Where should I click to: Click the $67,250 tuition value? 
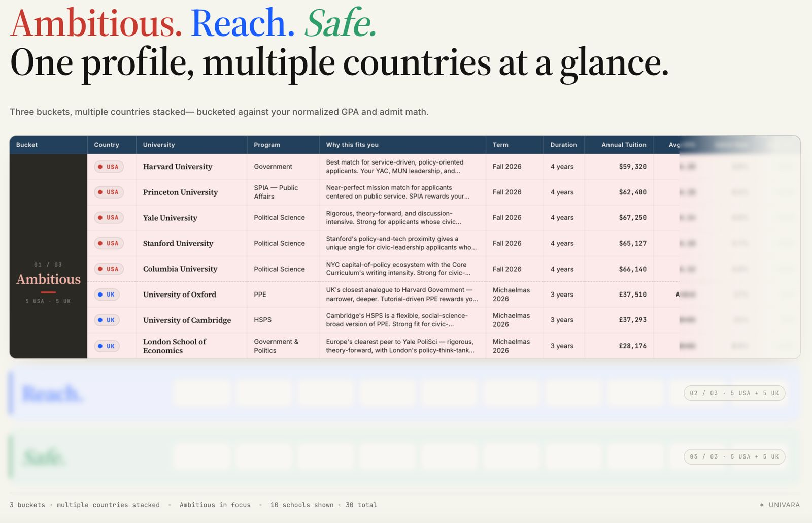(632, 217)
